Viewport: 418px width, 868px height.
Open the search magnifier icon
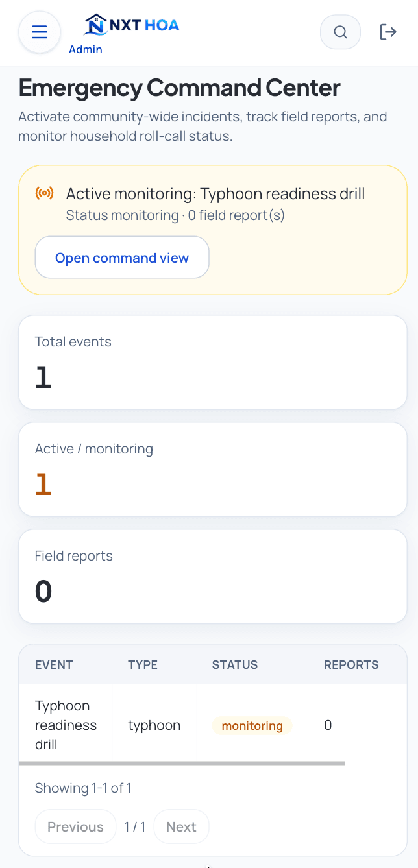pos(340,32)
